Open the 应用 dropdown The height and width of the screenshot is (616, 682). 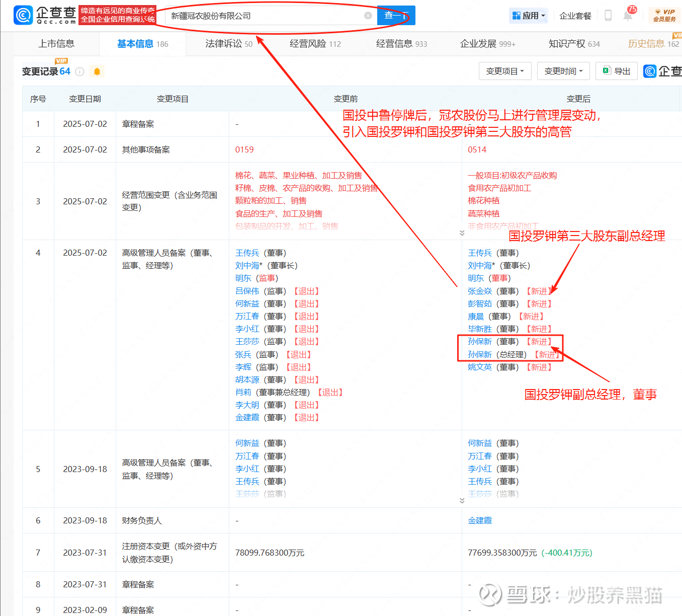pos(529,16)
